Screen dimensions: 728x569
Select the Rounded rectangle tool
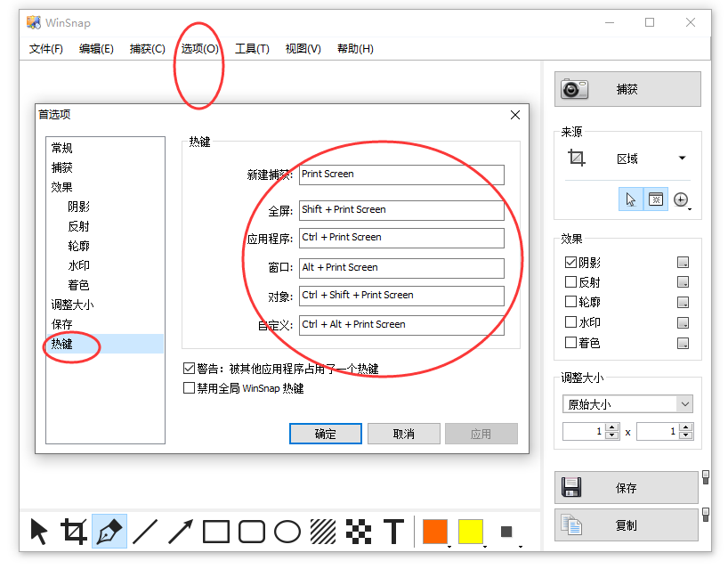click(252, 532)
